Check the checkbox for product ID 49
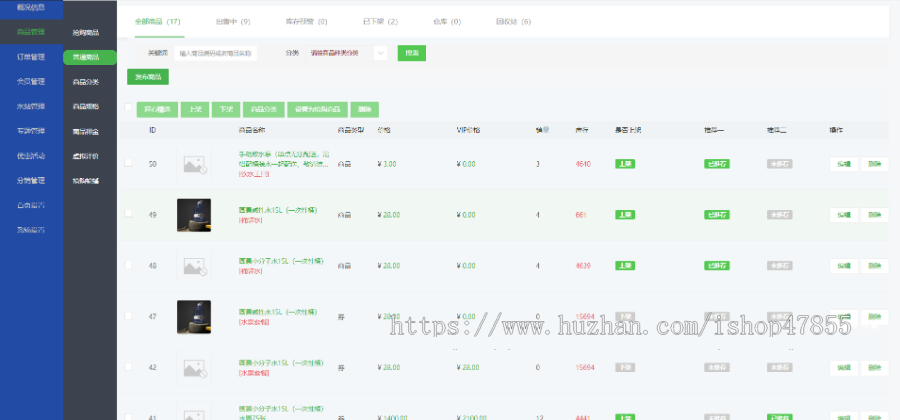 tap(128, 213)
